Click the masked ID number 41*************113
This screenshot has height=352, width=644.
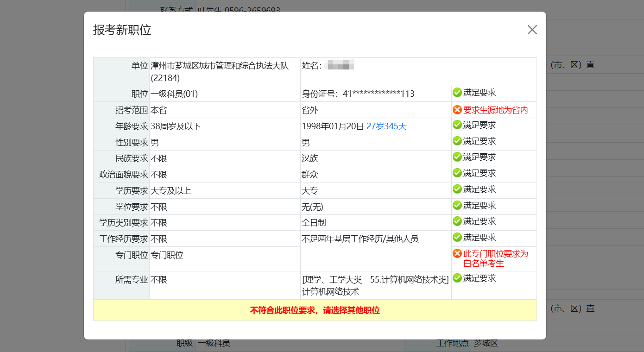tap(378, 94)
